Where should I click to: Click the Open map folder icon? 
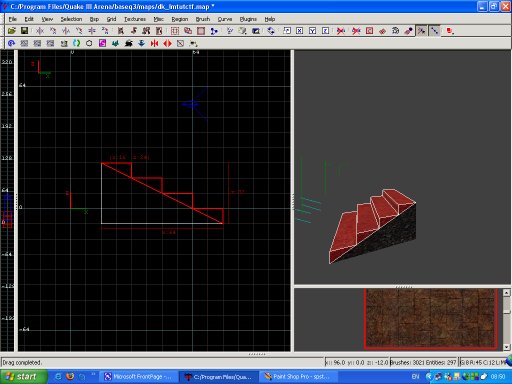tap(12, 31)
